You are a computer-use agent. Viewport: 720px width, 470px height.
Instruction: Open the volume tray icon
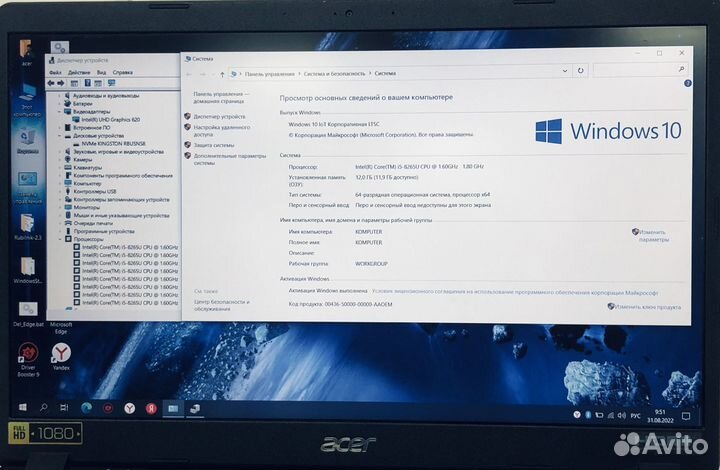(x=621, y=415)
